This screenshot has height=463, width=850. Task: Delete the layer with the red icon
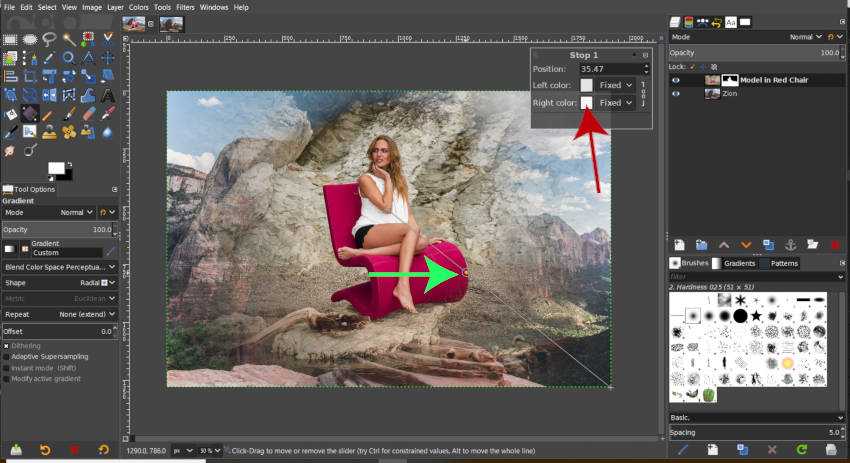[x=835, y=244]
